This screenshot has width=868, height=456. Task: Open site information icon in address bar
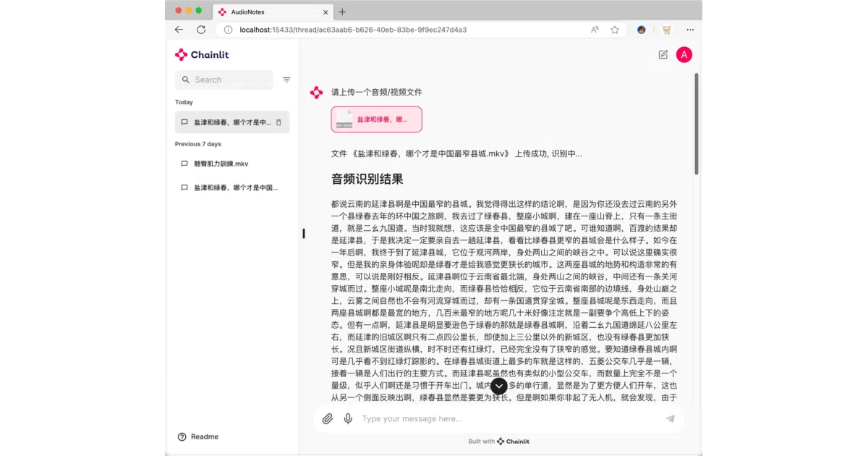[228, 30]
